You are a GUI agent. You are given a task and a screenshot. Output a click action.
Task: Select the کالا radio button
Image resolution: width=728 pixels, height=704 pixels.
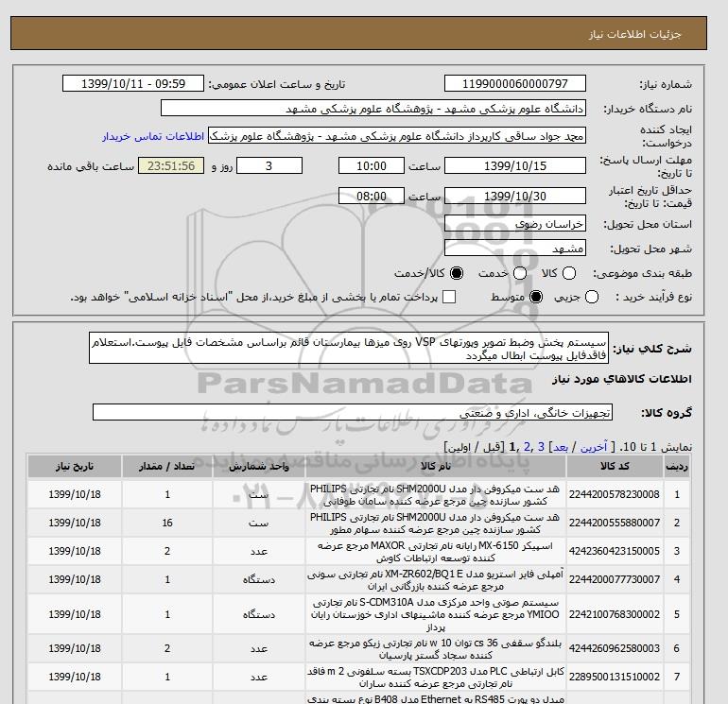point(569,273)
